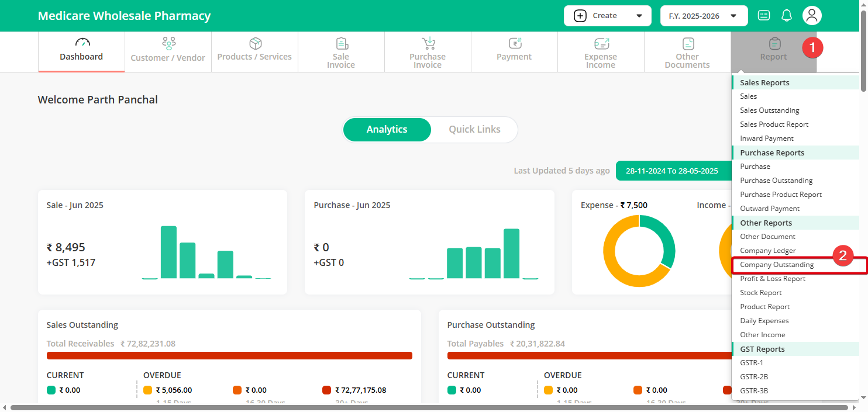The height and width of the screenshot is (412, 868).
Task: Click the ₹ 5,056.00 overdue amount
Action: click(174, 390)
